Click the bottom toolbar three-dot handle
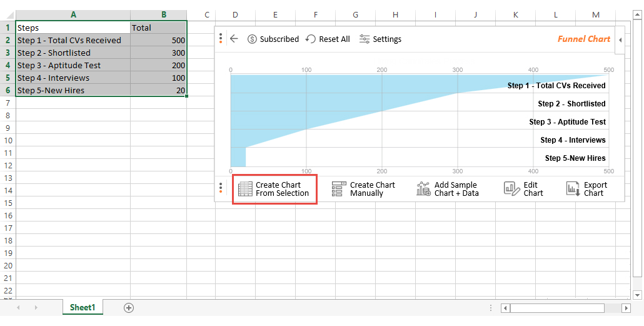This screenshot has width=644, height=326. (221, 188)
